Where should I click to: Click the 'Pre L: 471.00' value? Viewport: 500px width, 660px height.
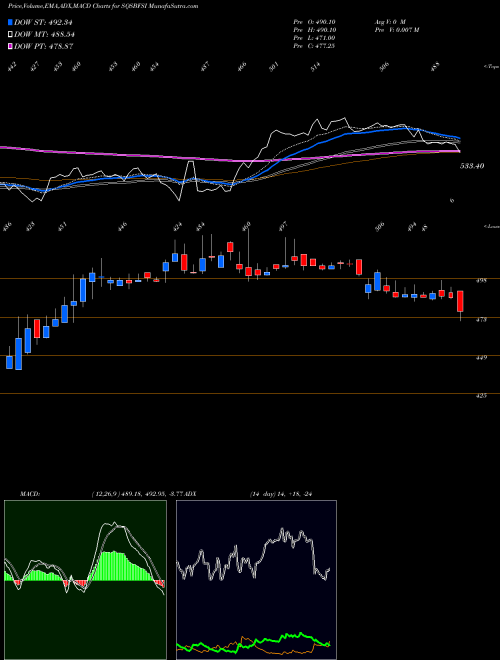tap(314, 38)
